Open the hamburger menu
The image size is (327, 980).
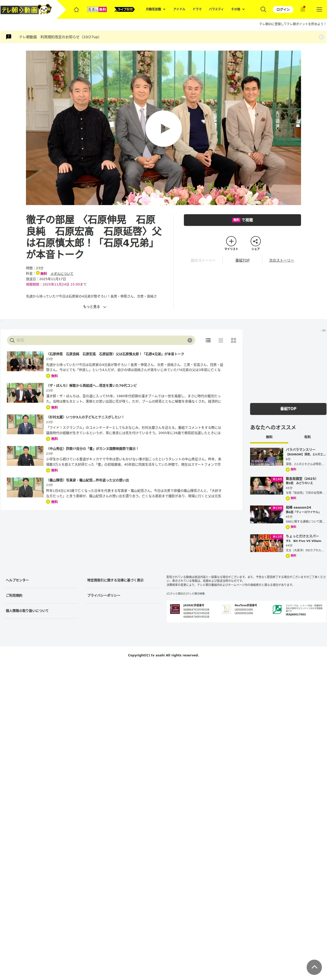coord(319,9)
